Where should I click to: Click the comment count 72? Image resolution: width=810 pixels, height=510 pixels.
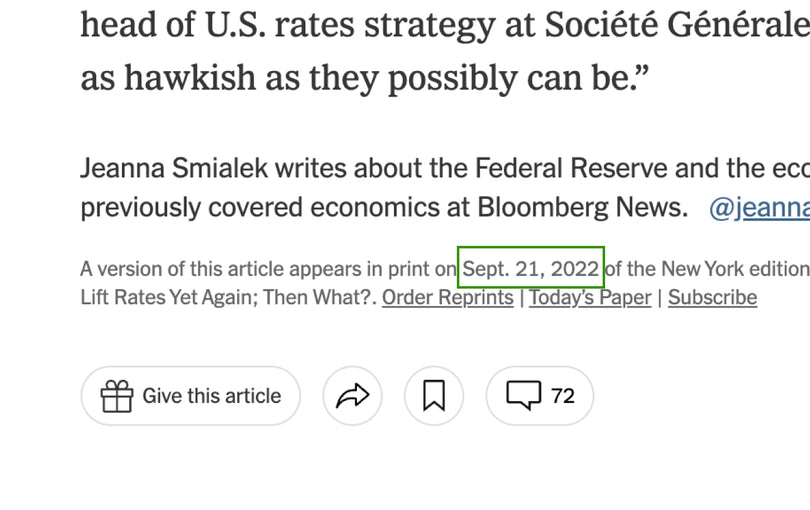563,396
